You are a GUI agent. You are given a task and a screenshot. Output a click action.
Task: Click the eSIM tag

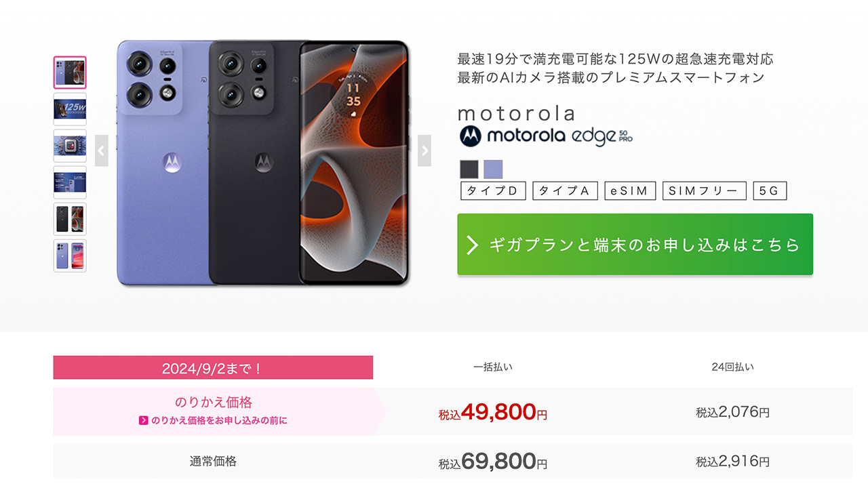tap(629, 191)
